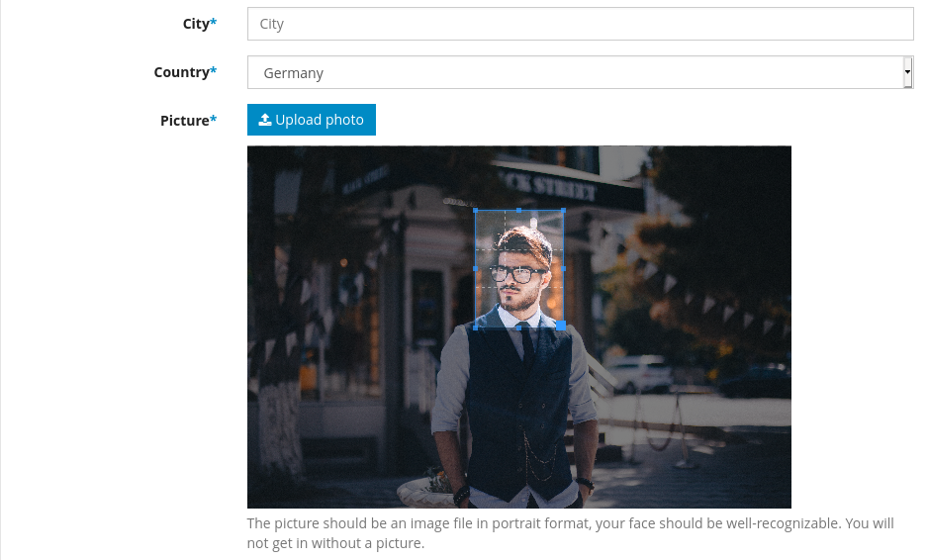
Task: Click the top-left crop handle
Action: pos(475,210)
